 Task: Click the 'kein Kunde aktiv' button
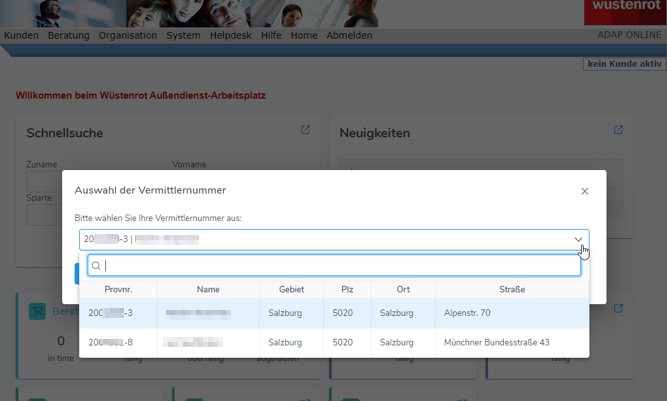(624, 64)
